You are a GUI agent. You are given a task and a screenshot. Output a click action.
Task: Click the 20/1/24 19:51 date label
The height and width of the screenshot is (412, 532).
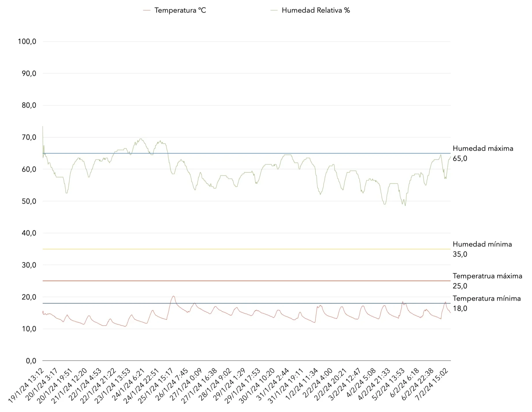(55, 385)
